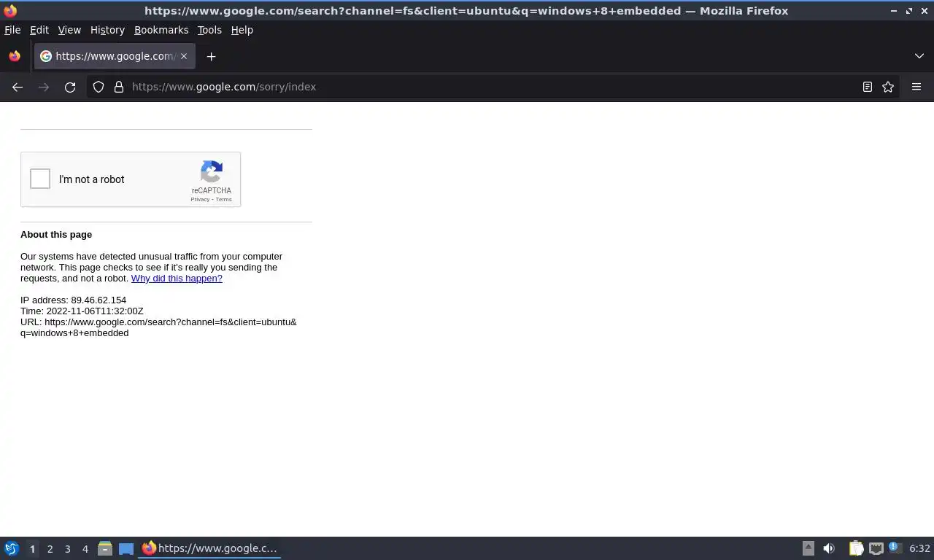
Task: Switch to workspace 4
Action: click(x=85, y=548)
